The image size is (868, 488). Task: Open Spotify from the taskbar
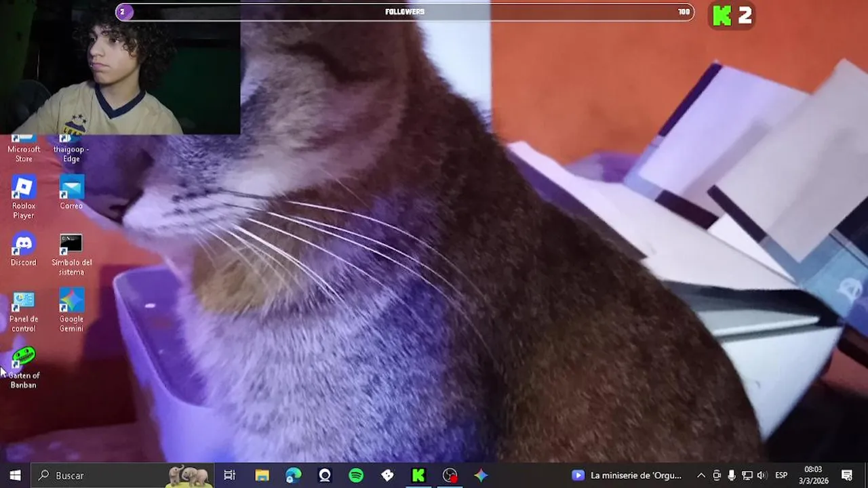[356, 475]
